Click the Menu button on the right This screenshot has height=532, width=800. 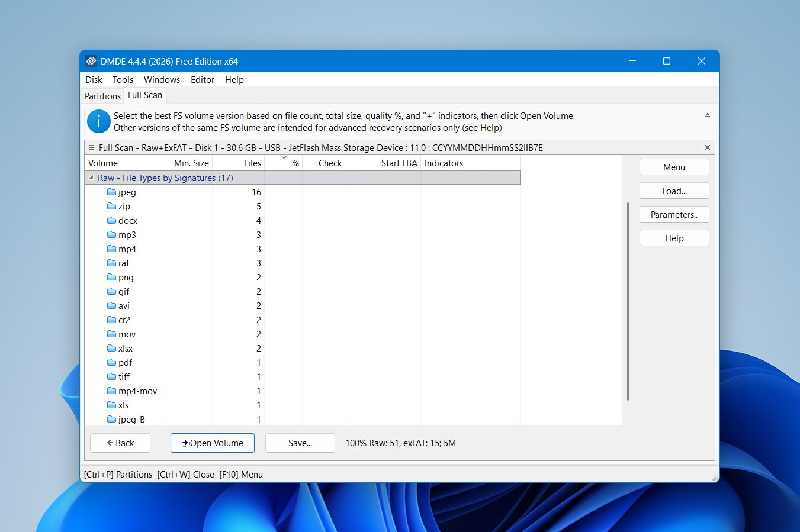click(x=674, y=167)
